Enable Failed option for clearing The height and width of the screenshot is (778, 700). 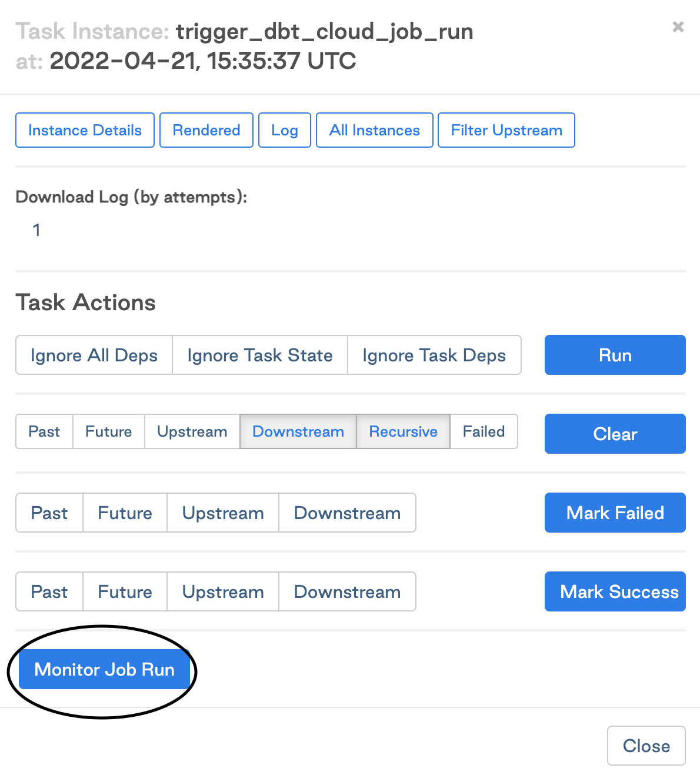tap(484, 431)
